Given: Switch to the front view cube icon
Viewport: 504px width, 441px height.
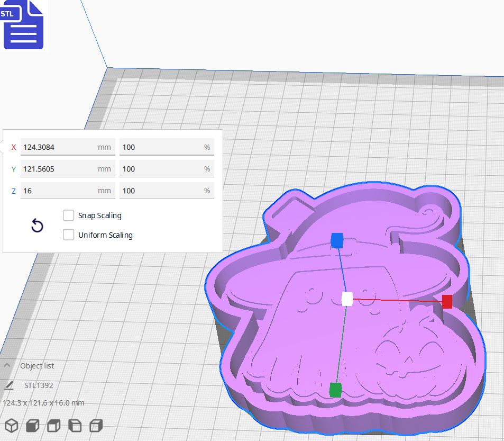Looking at the screenshot, I should click(32, 426).
